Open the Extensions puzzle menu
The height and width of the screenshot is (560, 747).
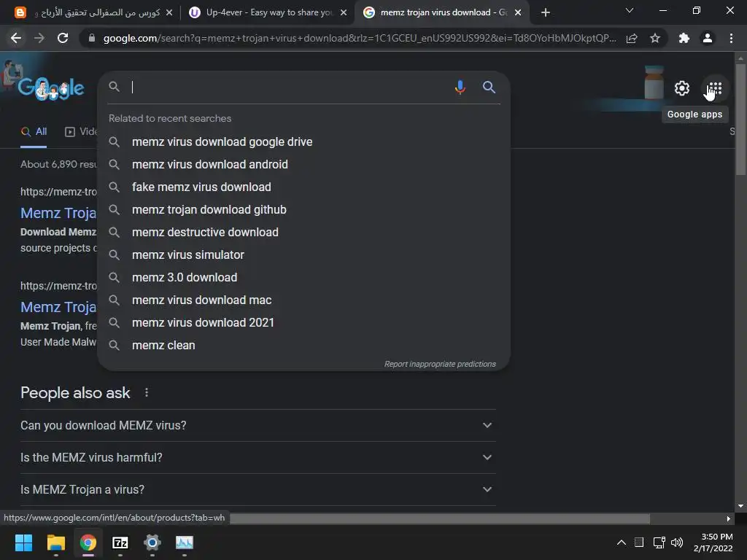tap(684, 38)
